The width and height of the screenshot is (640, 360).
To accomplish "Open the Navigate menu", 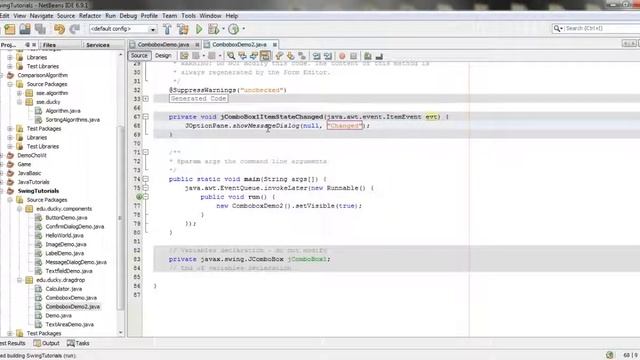I will [x=42, y=16].
